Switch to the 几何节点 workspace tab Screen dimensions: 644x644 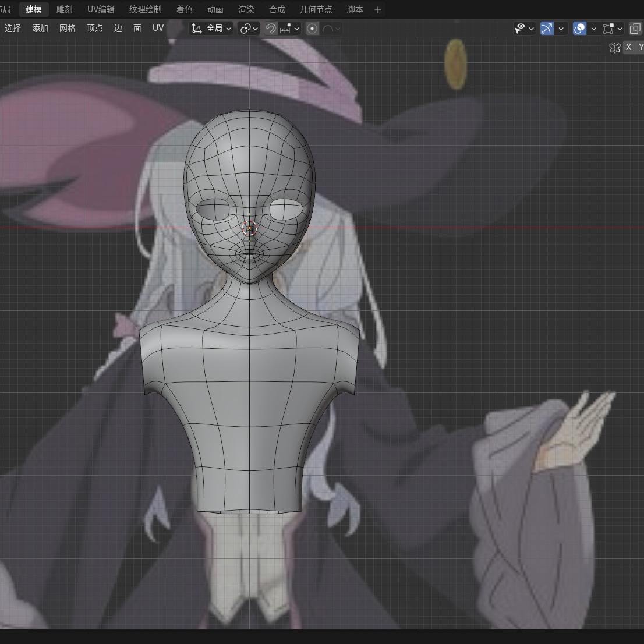(x=316, y=9)
